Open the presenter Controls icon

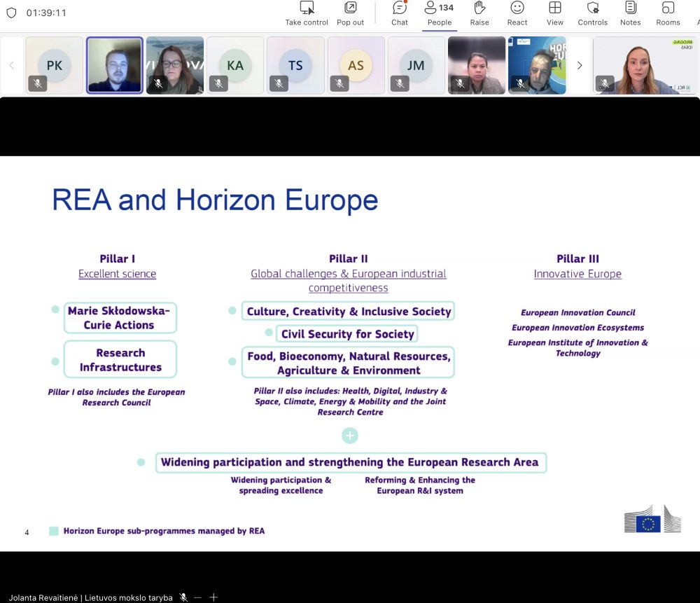(593, 8)
